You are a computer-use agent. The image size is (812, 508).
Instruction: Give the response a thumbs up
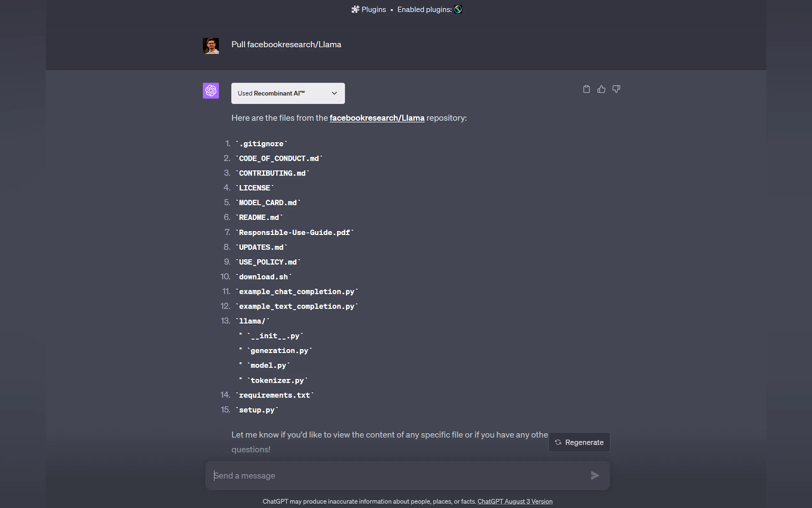point(601,89)
